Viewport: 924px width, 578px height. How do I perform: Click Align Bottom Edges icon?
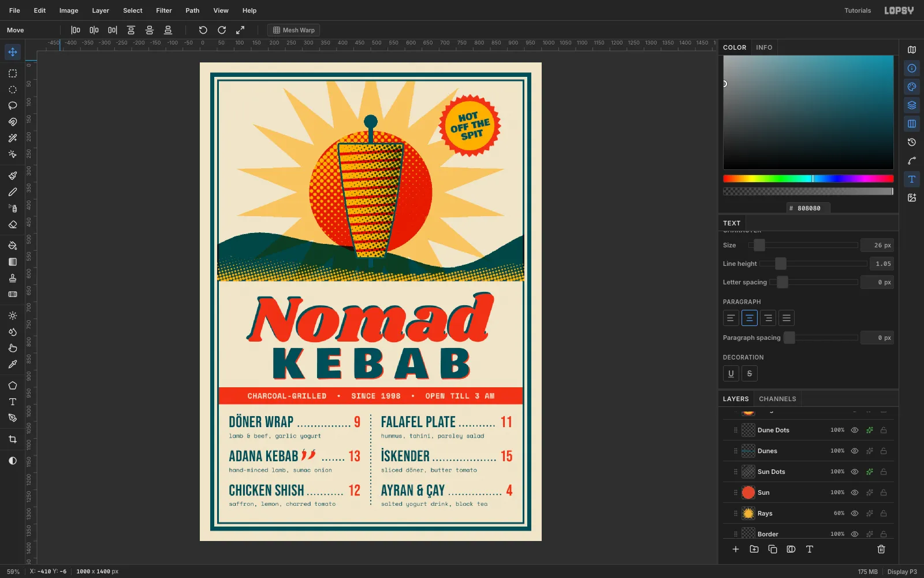(168, 30)
